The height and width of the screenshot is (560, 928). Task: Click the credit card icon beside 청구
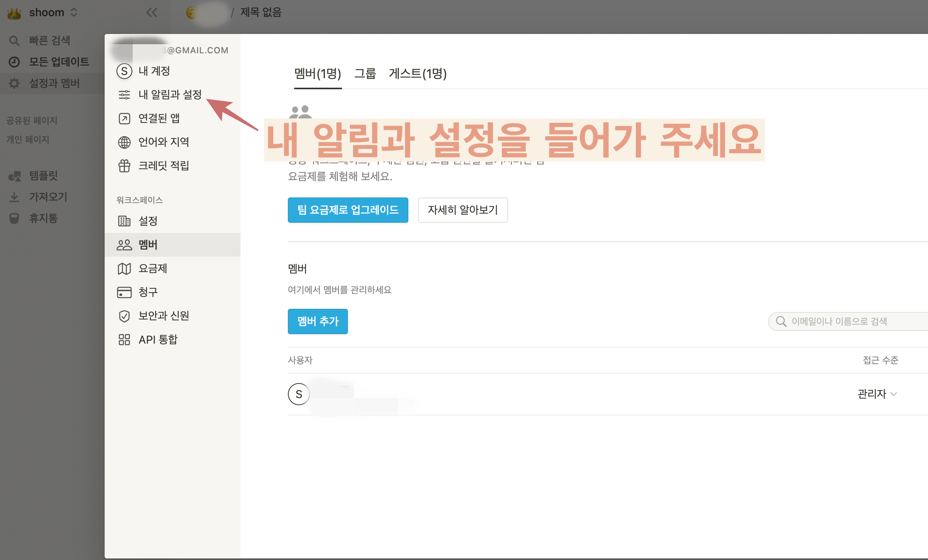click(124, 292)
